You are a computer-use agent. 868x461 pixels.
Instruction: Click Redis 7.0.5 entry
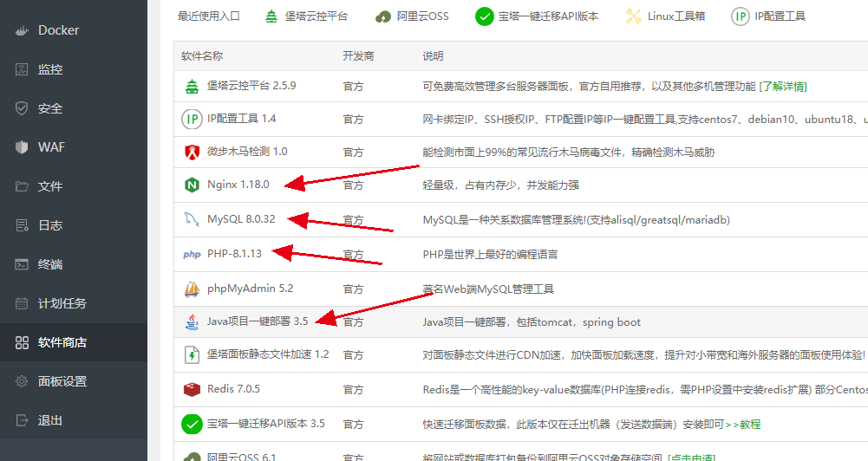tap(233, 389)
